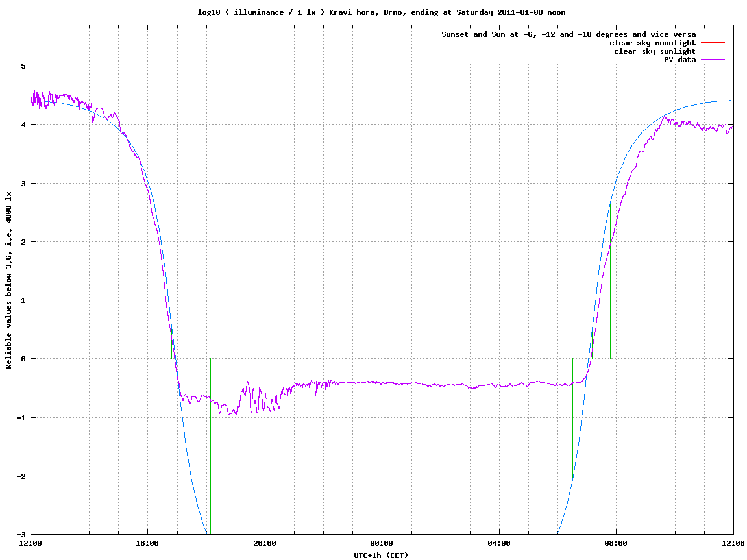Click the '1' y-axis tick label

pyautogui.click(x=23, y=300)
